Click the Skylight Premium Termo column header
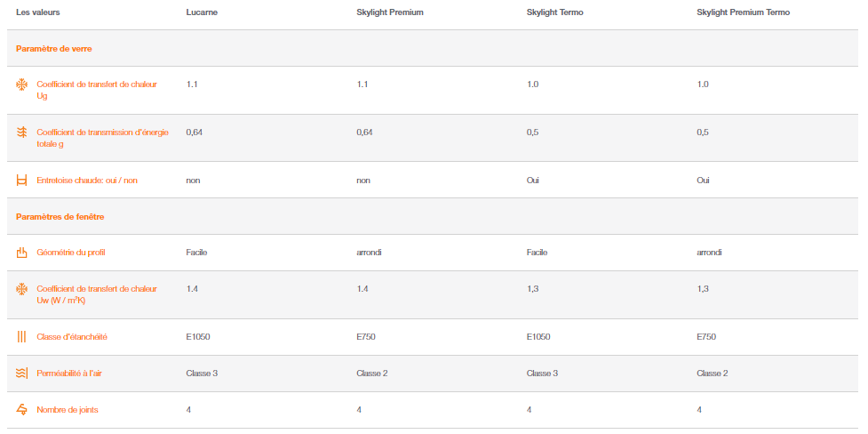This screenshot has height=434, width=868. (743, 12)
